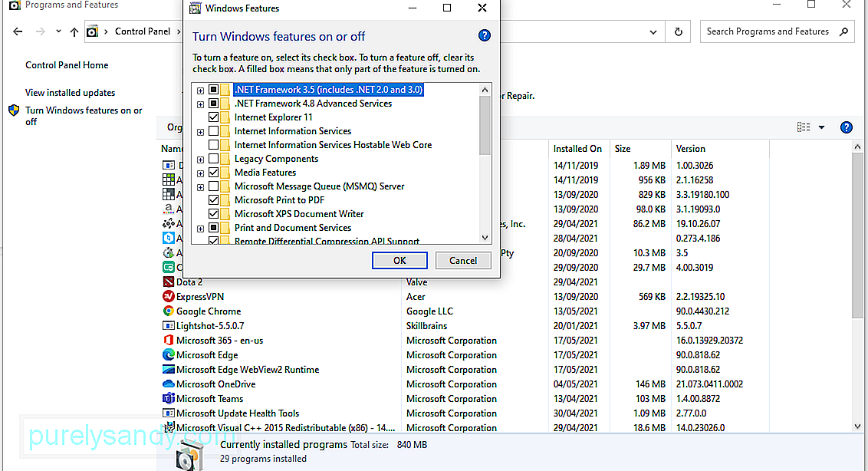Click OK in Windows Features dialog
The width and height of the screenshot is (868, 471).
coord(399,261)
